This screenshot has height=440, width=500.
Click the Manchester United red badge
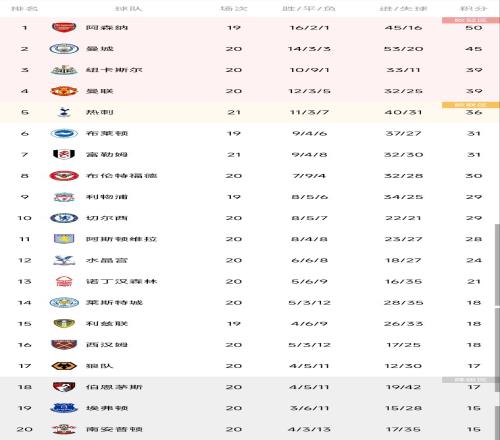click(x=64, y=91)
